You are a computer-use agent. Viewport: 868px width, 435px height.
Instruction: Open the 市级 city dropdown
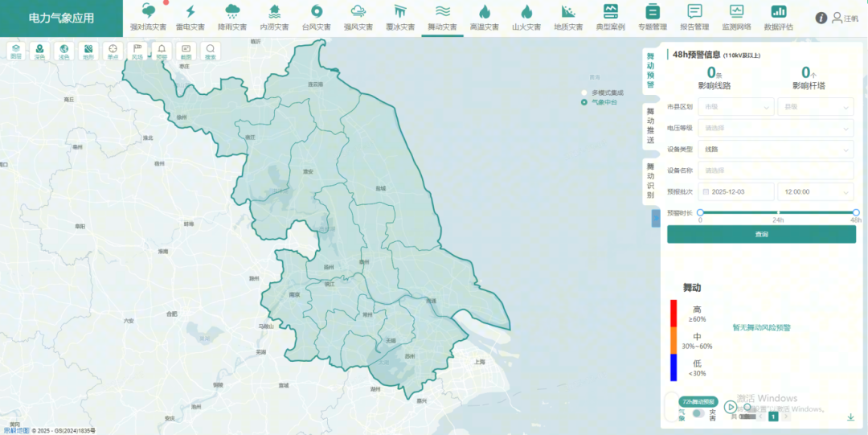(x=736, y=106)
